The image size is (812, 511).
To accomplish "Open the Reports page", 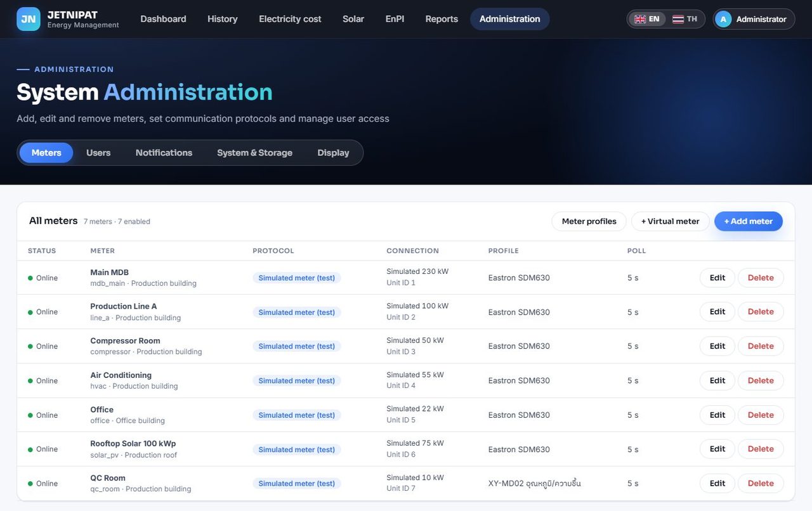I will click(x=442, y=19).
